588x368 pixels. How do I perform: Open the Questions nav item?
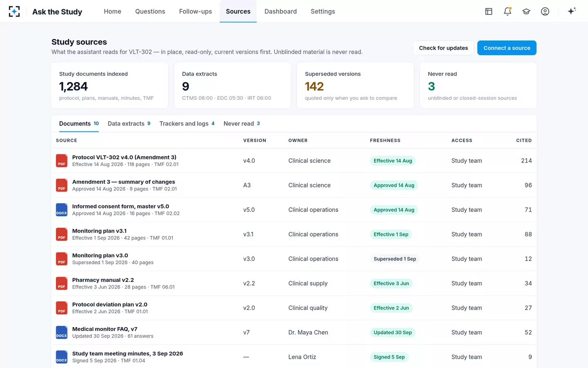click(150, 11)
